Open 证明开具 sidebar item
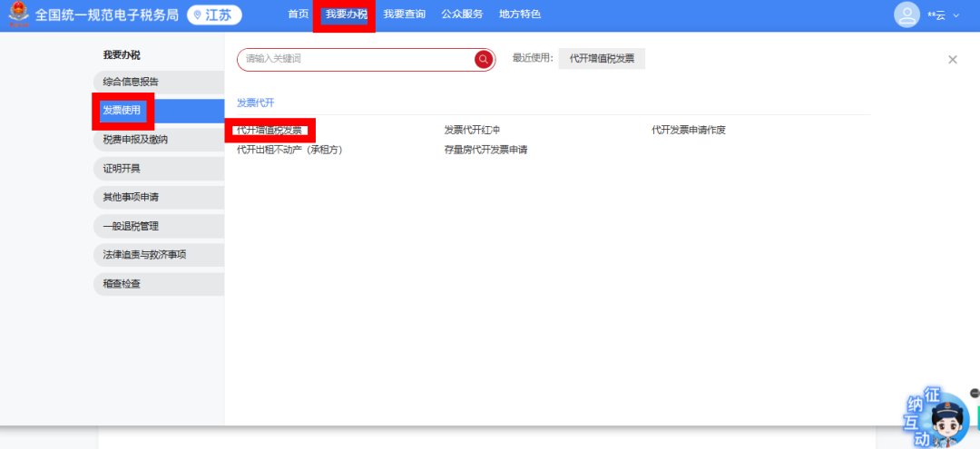Viewport: 980px width, 449px height. pyautogui.click(x=122, y=169)
